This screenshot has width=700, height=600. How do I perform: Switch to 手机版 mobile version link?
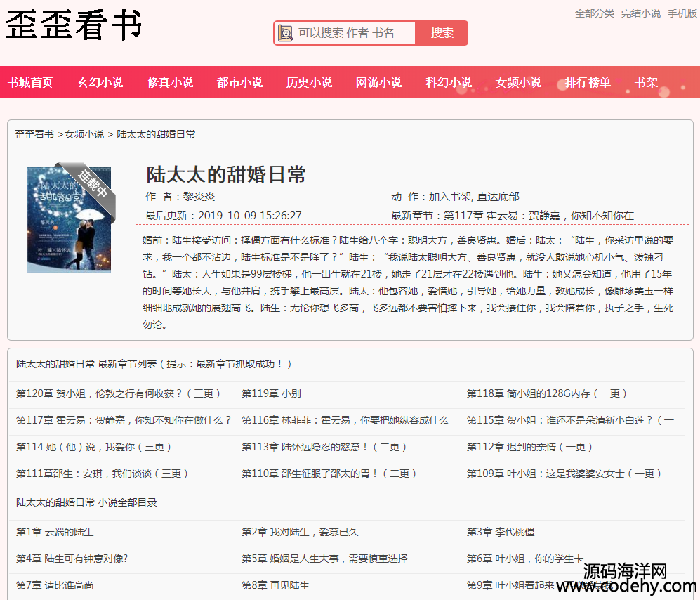tap(682, 13)
